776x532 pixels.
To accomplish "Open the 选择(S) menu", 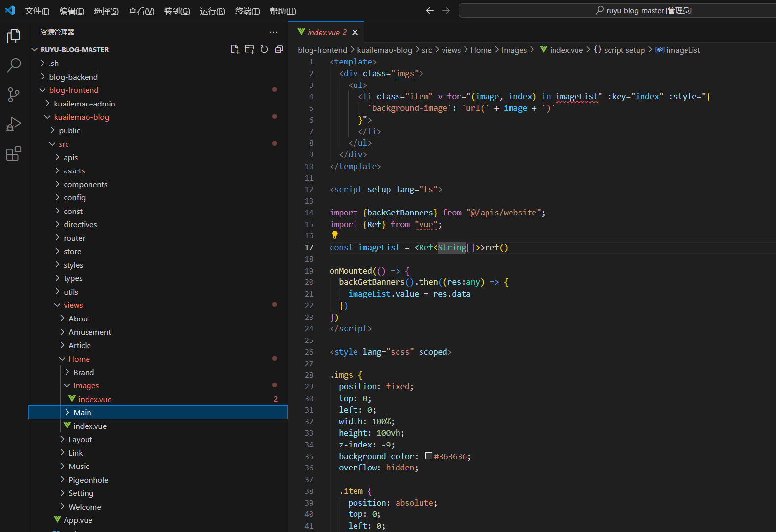I will [x=106, y=11].
